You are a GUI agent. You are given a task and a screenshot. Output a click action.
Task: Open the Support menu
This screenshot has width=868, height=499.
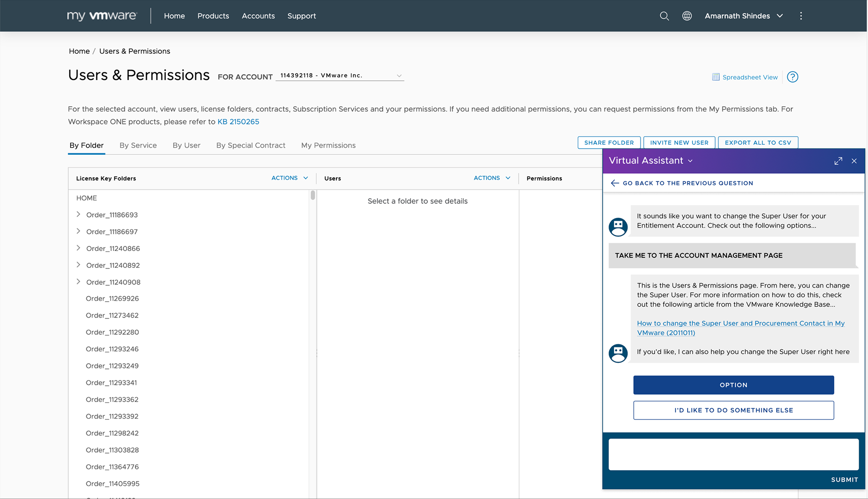[302, 16]
